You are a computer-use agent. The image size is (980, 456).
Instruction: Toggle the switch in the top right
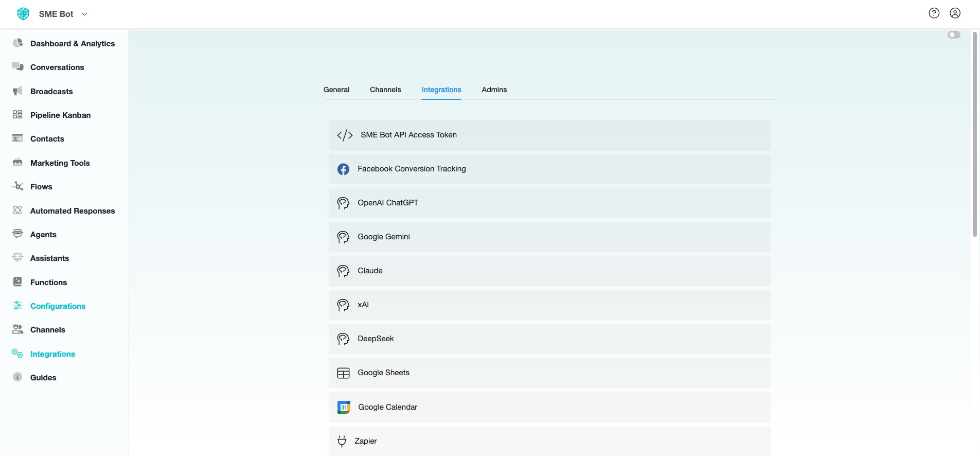(x=954, y=35)
